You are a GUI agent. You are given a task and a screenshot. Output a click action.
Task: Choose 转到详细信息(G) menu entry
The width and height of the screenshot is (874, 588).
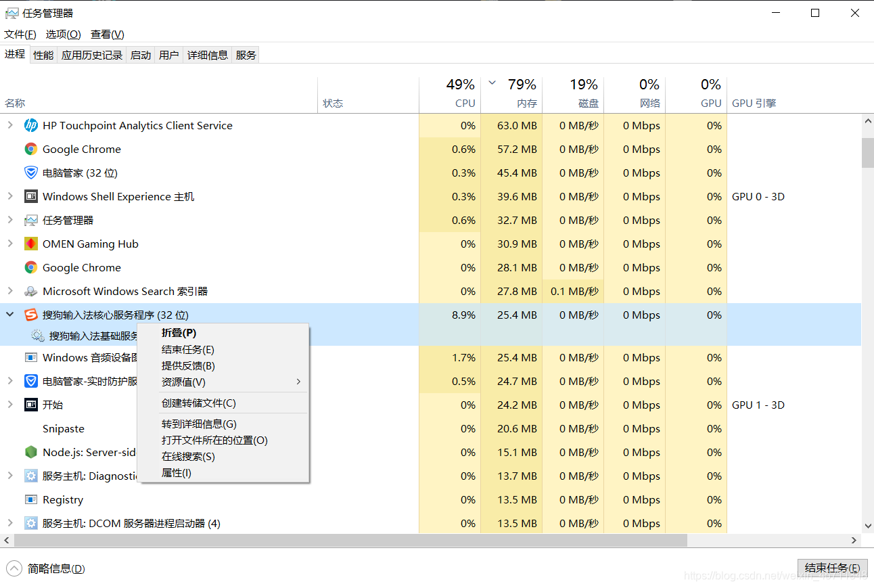point(223,424)
